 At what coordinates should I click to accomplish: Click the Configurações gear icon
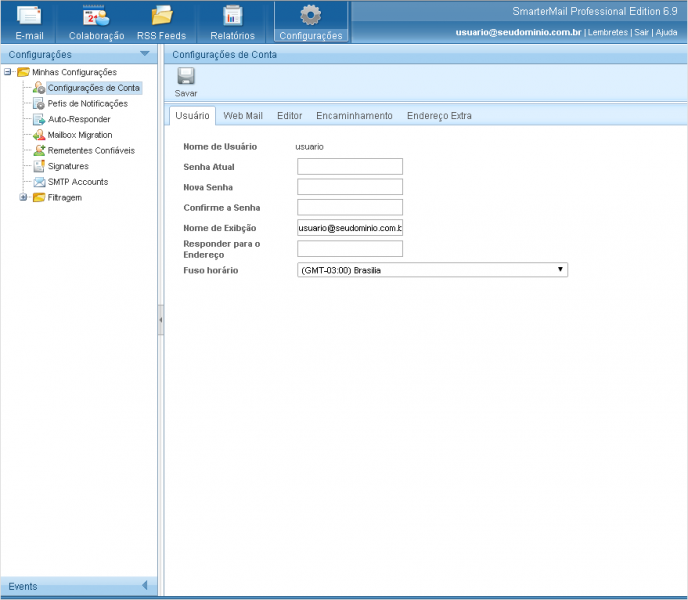click(311, 15)
